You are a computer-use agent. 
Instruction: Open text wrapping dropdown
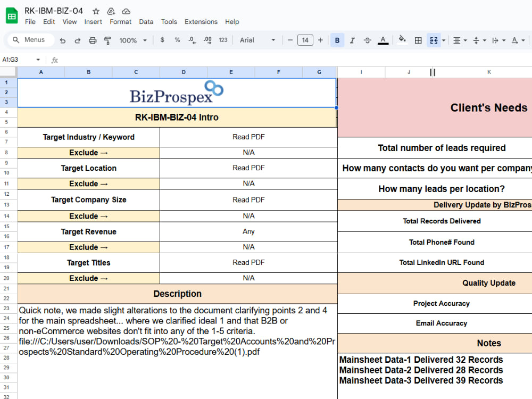[499, 40]
